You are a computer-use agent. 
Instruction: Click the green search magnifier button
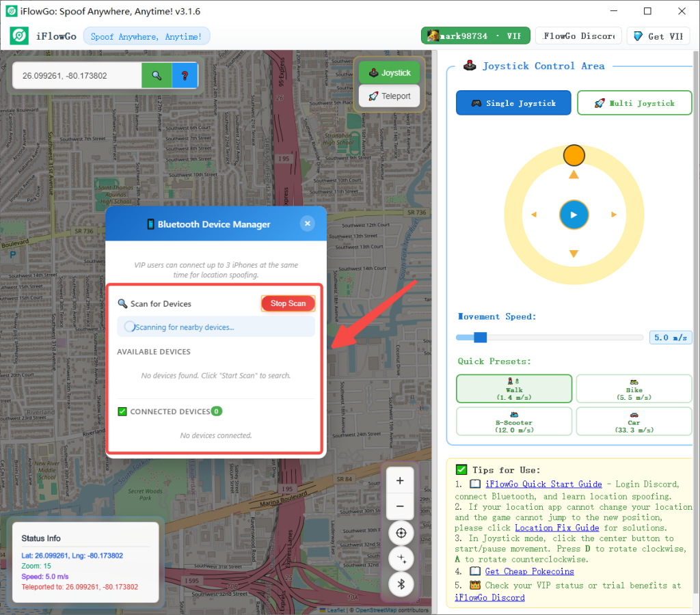click(157, 75)
